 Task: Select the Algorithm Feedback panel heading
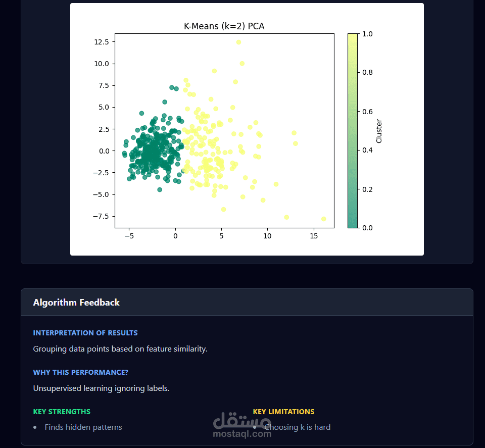click(x=76, y=302)
